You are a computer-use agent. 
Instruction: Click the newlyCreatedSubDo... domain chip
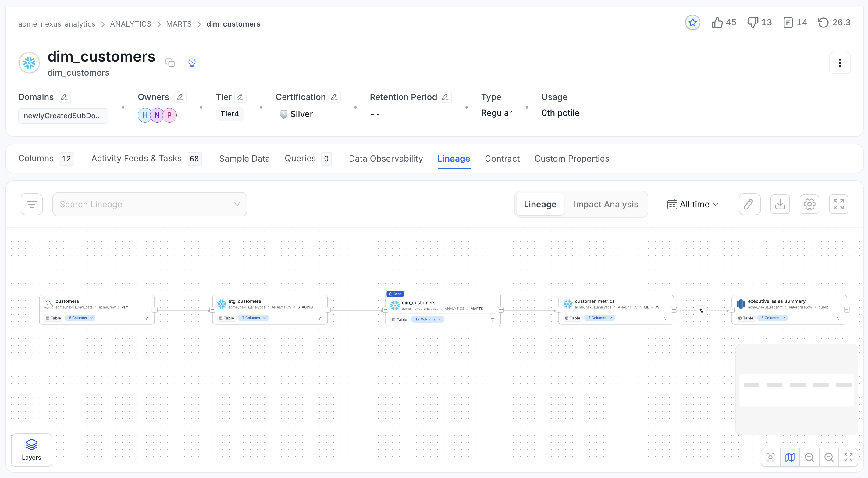point(63,116)
